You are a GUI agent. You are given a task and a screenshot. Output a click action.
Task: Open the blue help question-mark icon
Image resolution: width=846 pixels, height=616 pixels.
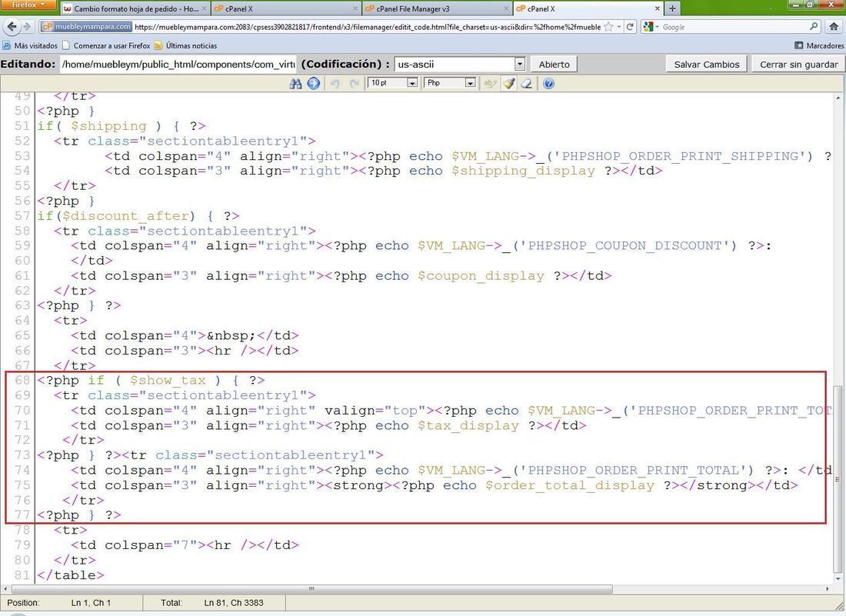pyautogui.click(x=548, y=84)
